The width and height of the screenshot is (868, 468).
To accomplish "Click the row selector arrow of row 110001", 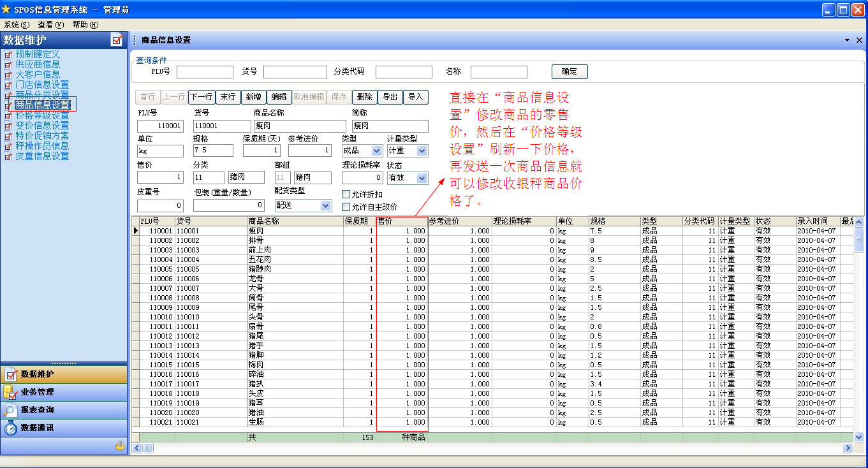I will coord(136,231).
